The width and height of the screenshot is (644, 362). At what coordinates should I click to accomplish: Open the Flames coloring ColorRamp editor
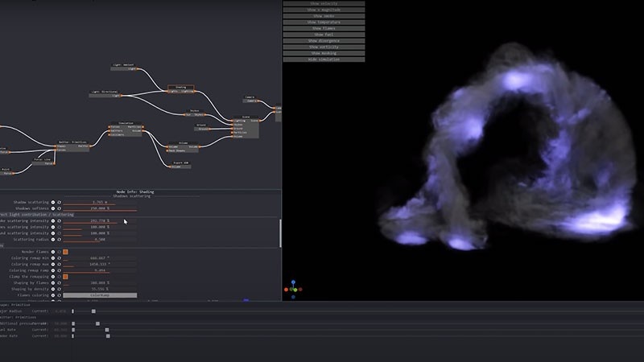click(x=100, y=295)
